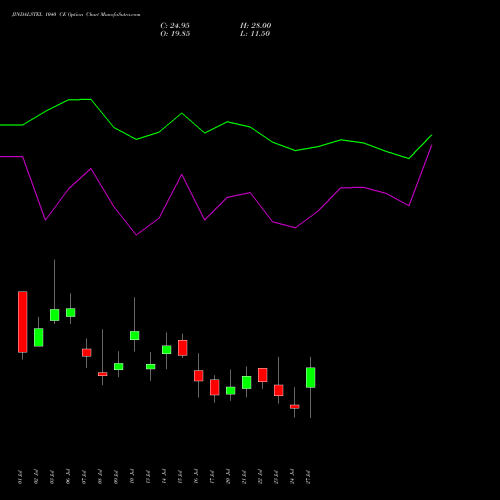The height and width of the screenshot is (500, 500).
Task: Click the tall red candle for 01 Jul
Action: (x=23, y=322)
